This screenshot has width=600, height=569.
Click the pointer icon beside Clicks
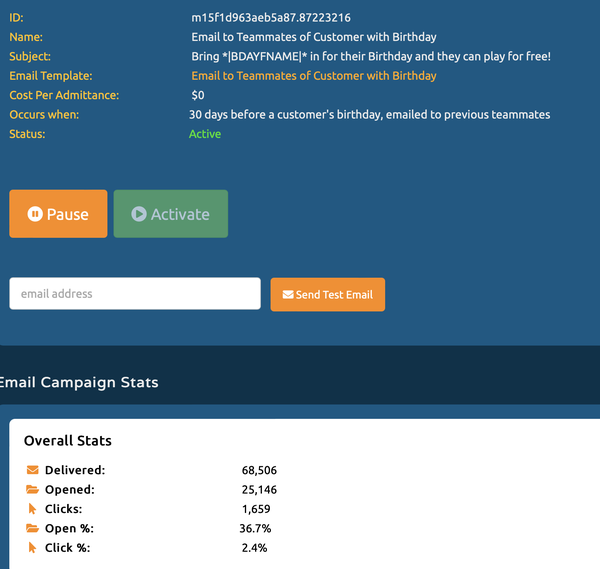coord(33,509)
